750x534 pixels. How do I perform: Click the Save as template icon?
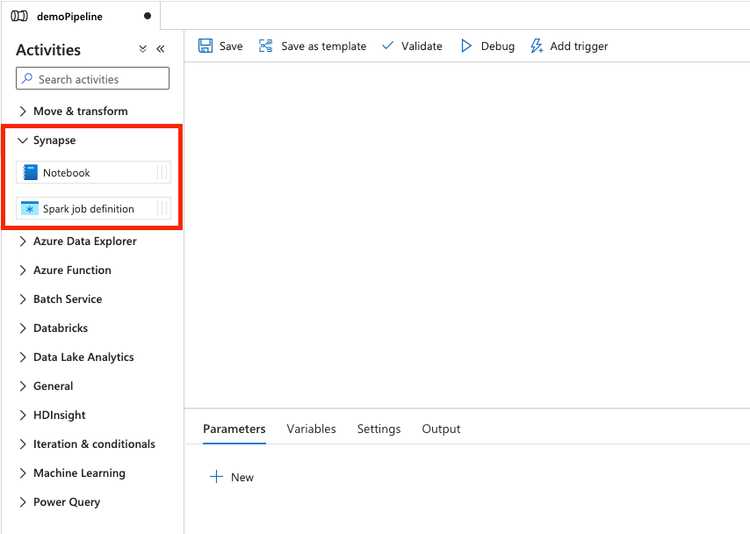click(x=265, y=46)
